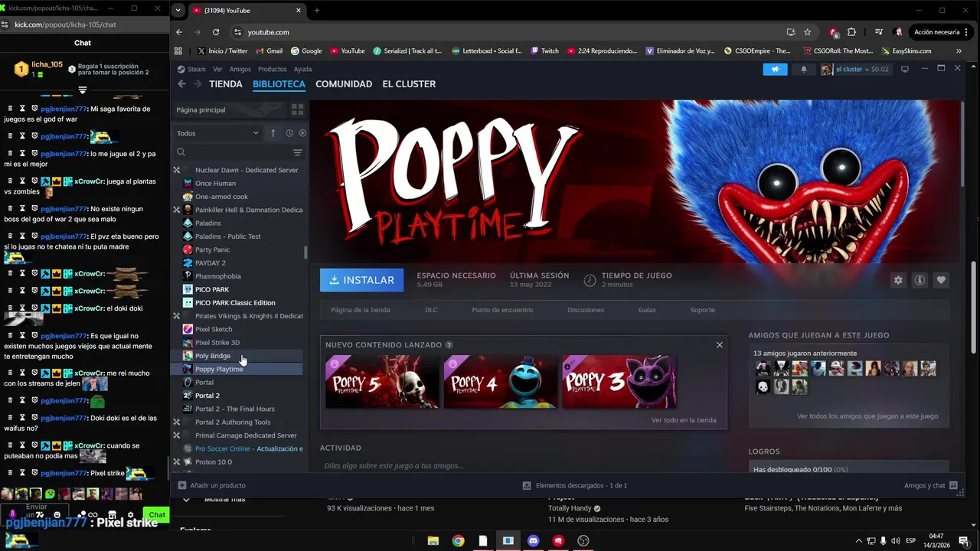
Task: Open Poppy Playtime 5 DLC thumbnail
Action: click(382, 382)
